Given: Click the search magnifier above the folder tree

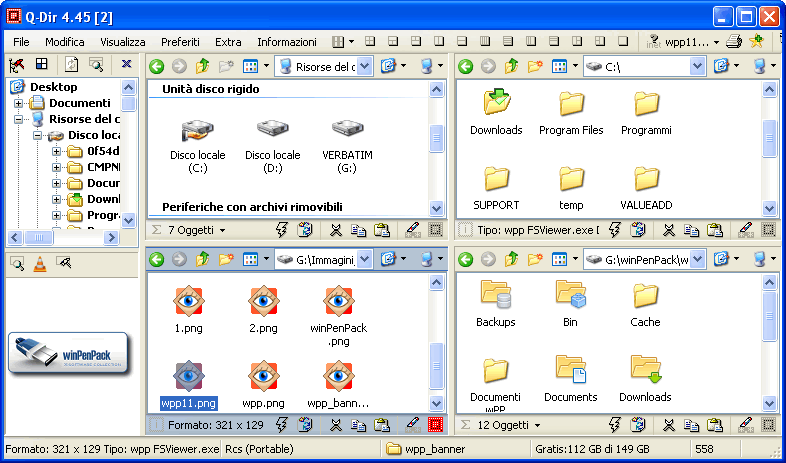Looking at the screenshot, I should pyautogui.click(x=96, y=64).
